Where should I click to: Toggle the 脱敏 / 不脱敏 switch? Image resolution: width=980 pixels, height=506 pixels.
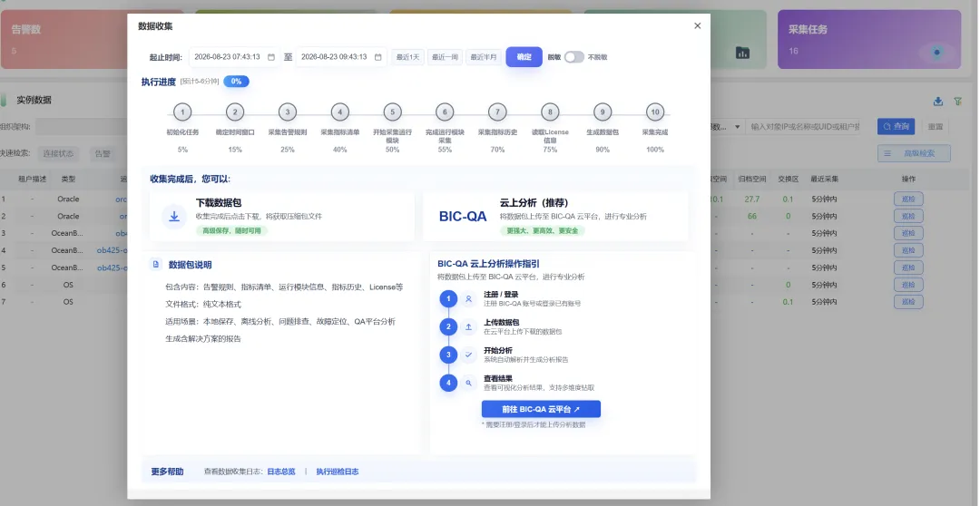click(573, 57)
